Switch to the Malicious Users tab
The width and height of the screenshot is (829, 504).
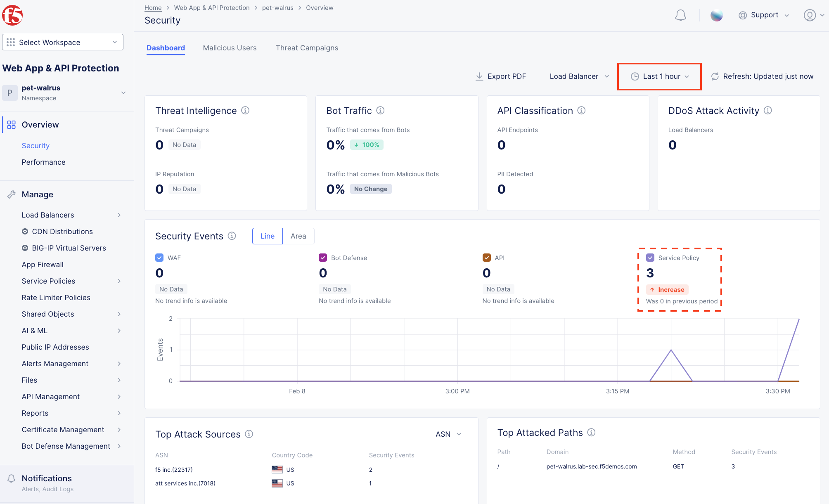tap(230, 48)
